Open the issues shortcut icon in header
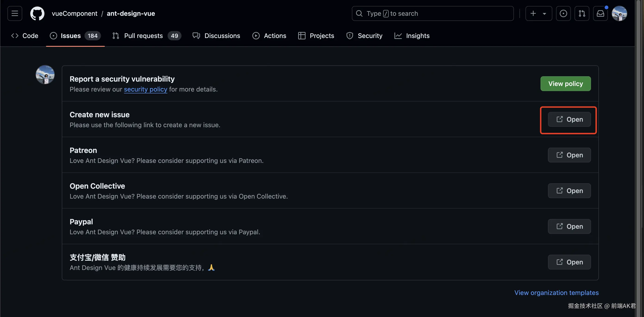 tap(563, 13)
